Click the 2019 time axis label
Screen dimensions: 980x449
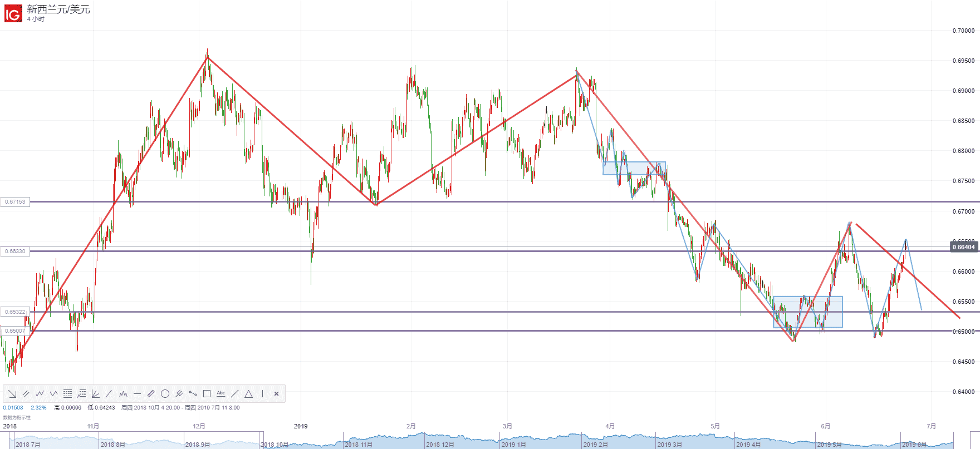(301, 426)
